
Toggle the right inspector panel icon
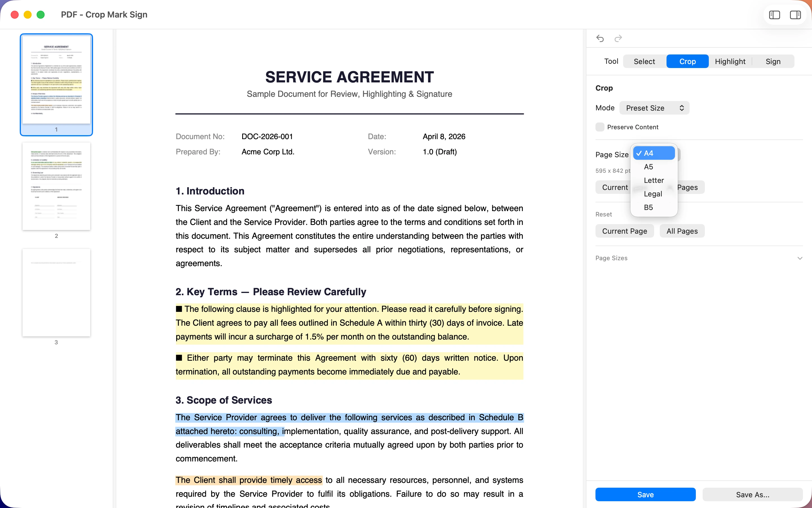click(x=795, y=15)
